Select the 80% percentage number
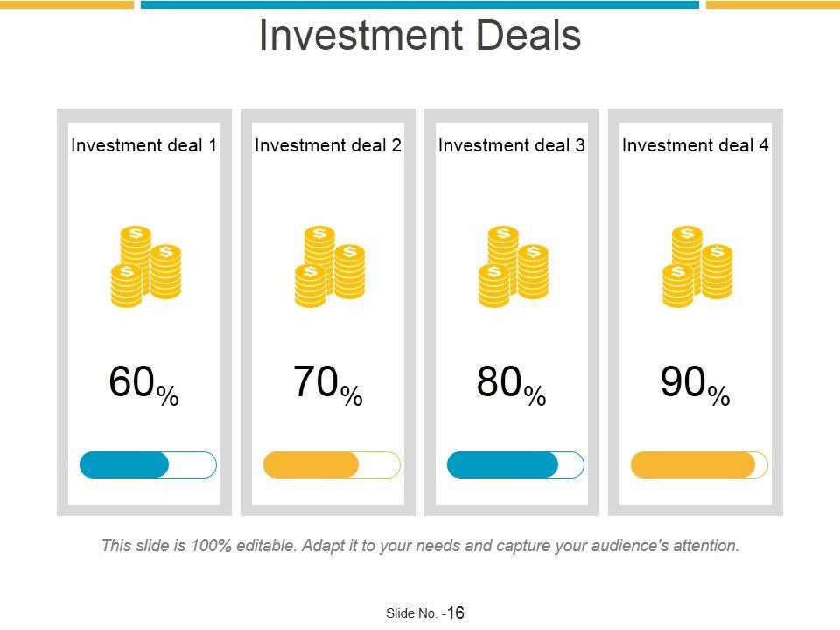Viewport: 840px width, 630px height. 512,384
